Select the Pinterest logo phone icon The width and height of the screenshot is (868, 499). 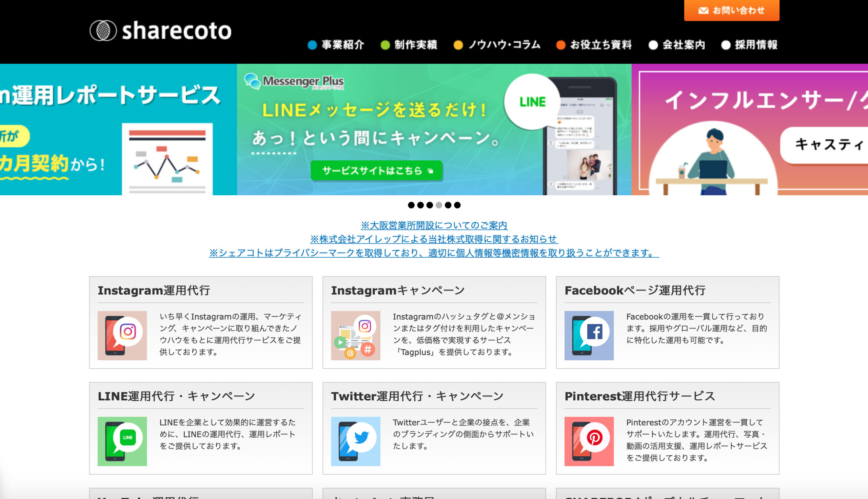(x=589, y=441)
